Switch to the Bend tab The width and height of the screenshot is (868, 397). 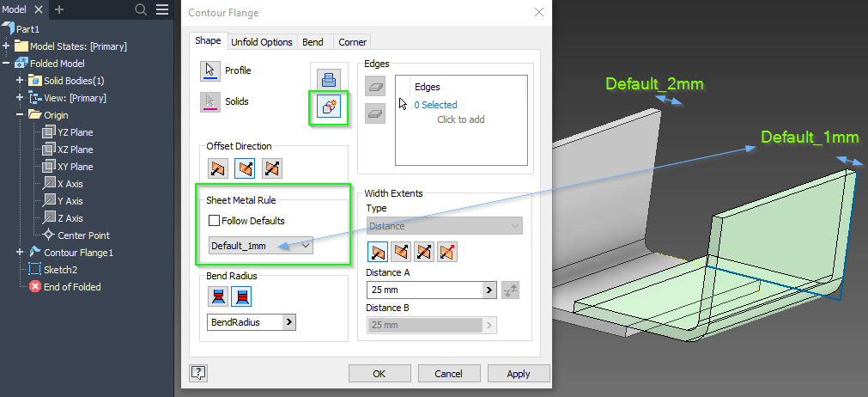tap(313, 42)
